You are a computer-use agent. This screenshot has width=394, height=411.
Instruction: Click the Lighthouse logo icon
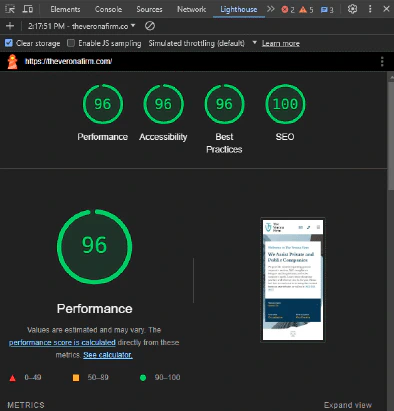coord(13,62)
